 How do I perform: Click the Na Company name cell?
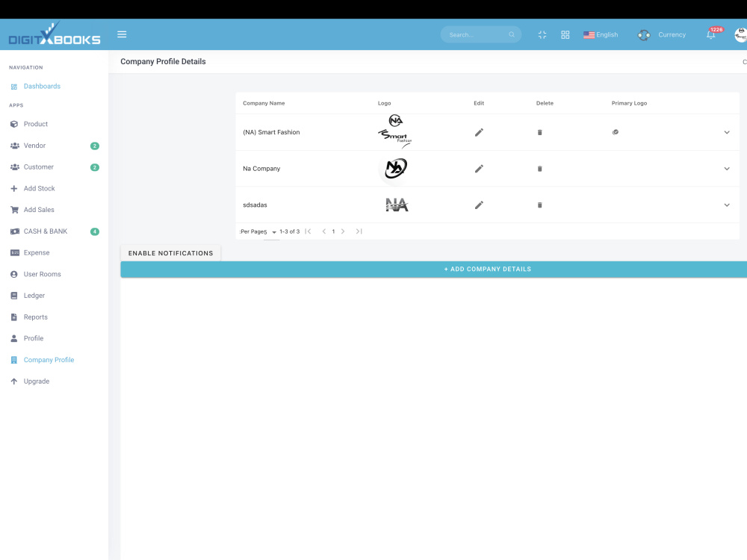261,169
